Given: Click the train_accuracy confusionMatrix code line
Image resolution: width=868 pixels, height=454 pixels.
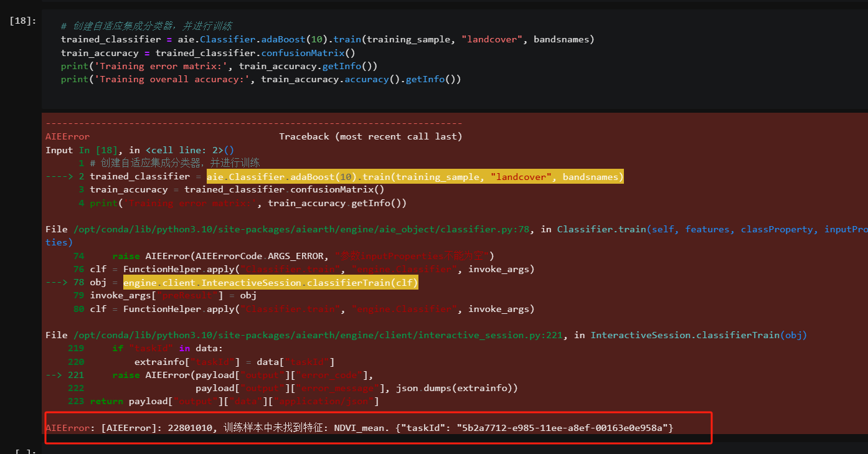Looking at the screenshot, I should click(x=208, y=53).
